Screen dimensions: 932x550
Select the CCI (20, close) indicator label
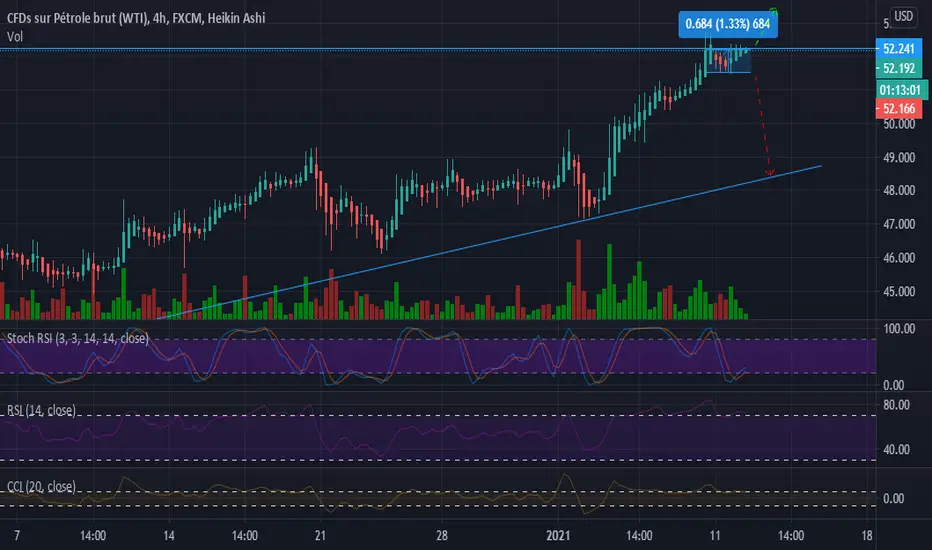[x=41, y=486]
